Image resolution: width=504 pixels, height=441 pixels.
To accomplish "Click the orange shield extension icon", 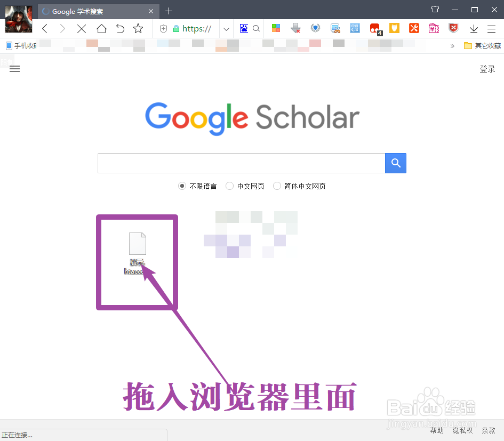I will coord(394,28).
